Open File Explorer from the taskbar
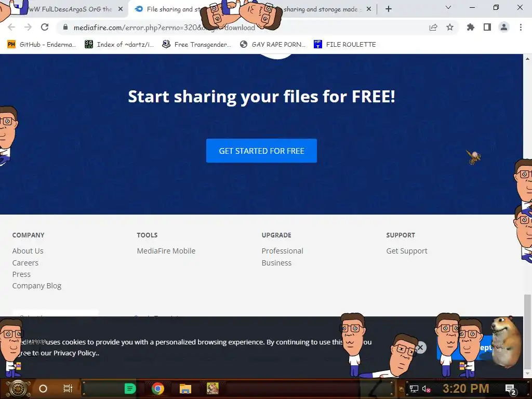Image resolution: width=532 pixels, height=399 pixels. click(185, 389)
